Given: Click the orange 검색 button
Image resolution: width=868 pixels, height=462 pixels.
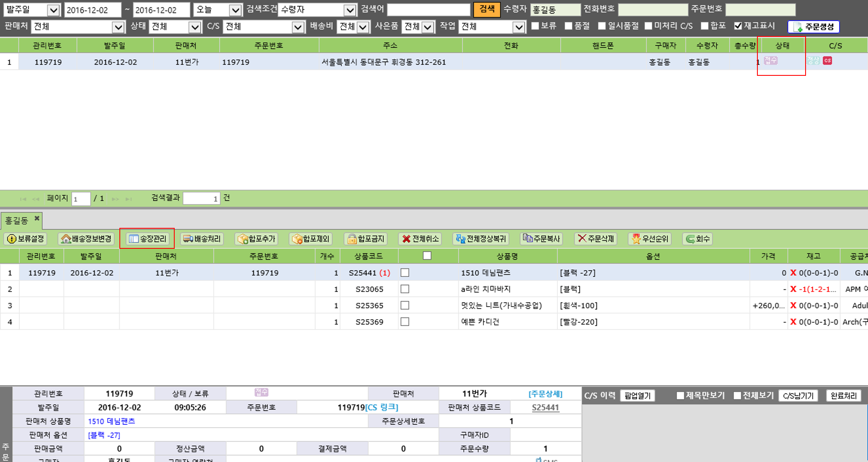Looking at the screenshot, I should coord(486,9).
